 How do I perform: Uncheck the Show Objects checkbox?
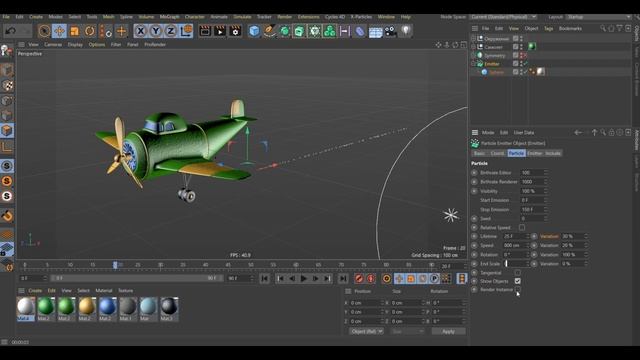[518, 281]
